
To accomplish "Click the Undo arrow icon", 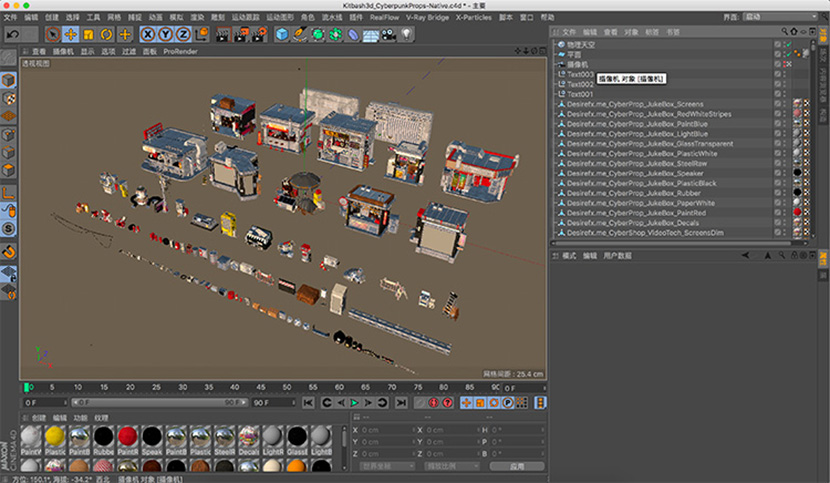I will tap(13, 34).
